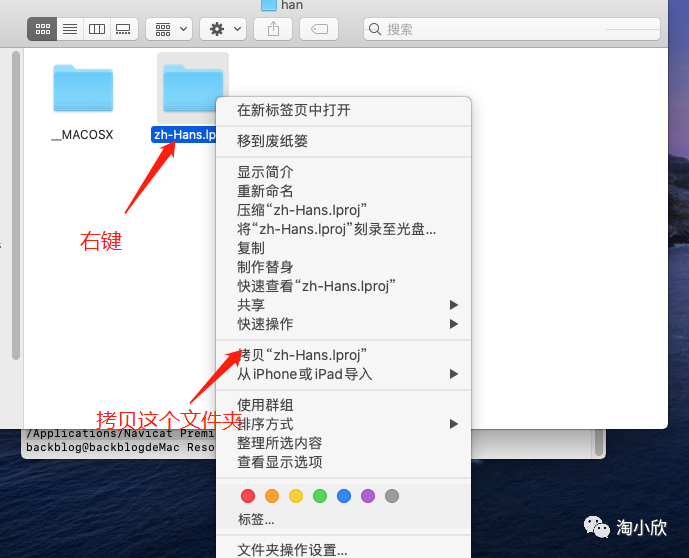
Task: Click the magnifier icon in search box
Action: (375, 29)
